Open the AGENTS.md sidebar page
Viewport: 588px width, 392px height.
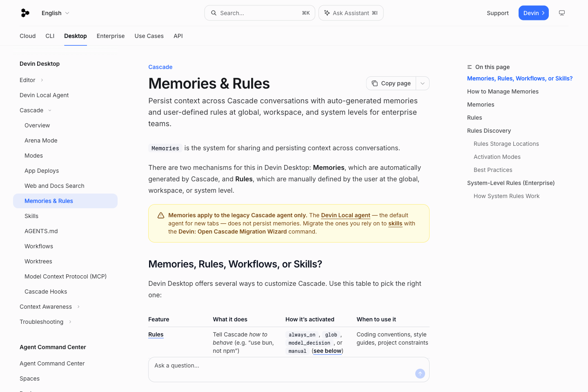click(x=41, y=231)
